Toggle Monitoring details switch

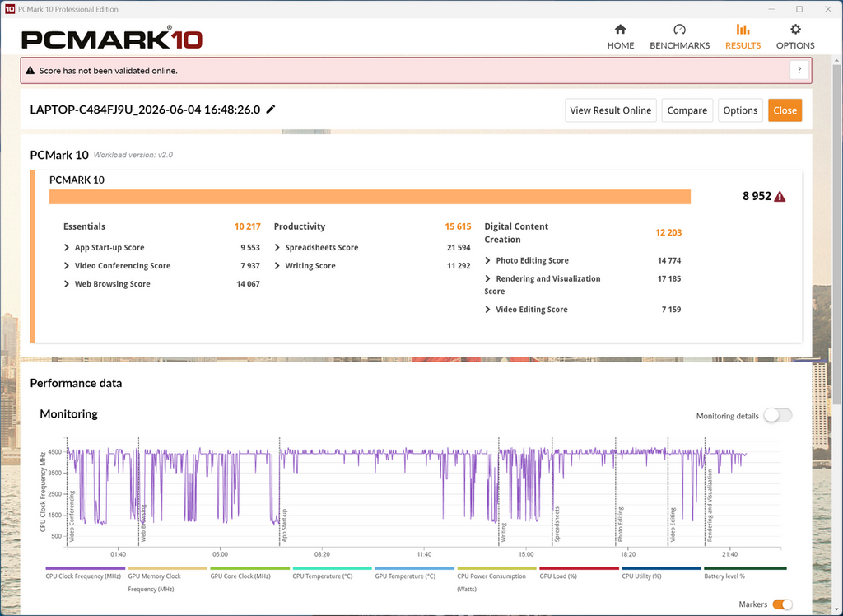tap(778, 415)
